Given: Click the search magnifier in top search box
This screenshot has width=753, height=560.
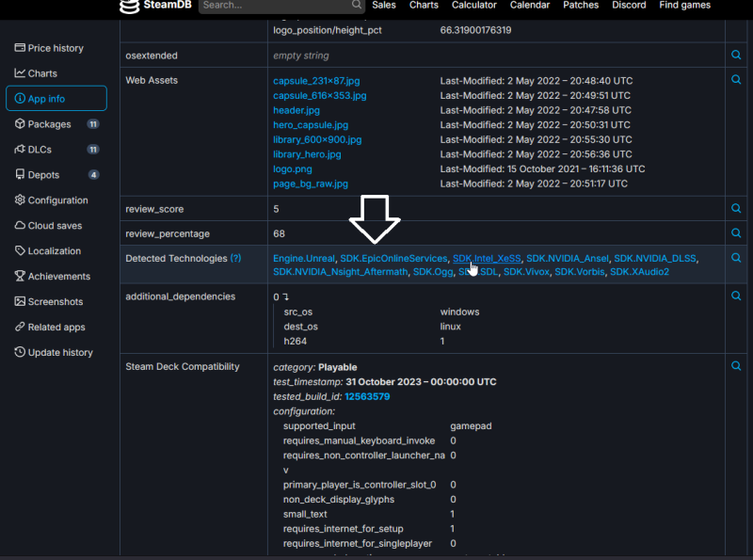Looking at the screenshot, I should pyautogui.click(x=357, y=5).
